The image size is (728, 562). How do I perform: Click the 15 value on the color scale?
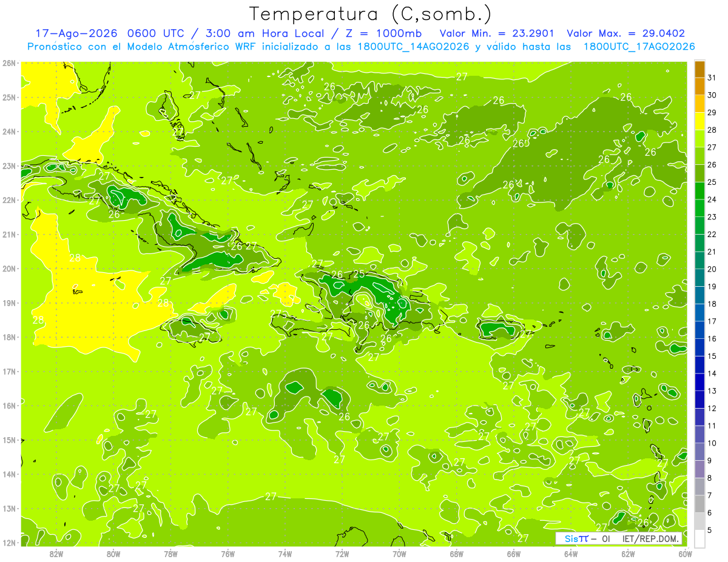(712, 356)
